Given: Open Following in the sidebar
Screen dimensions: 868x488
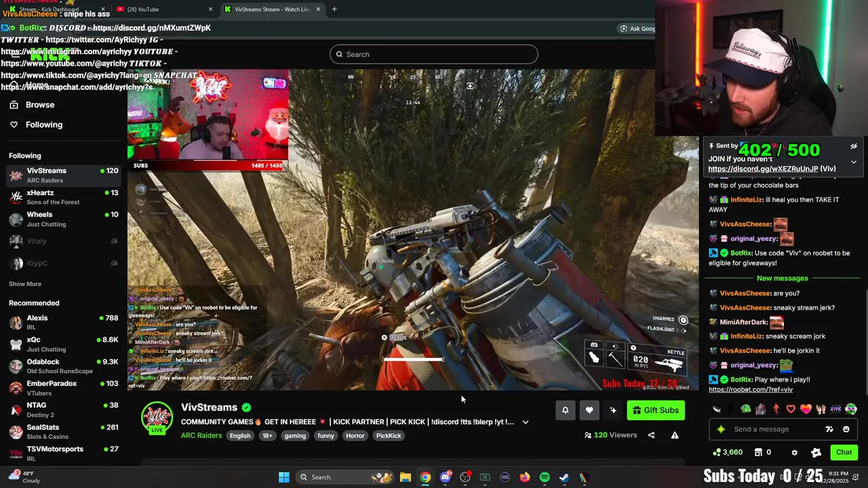Looking at the screenshot, I should click(44, 125).
